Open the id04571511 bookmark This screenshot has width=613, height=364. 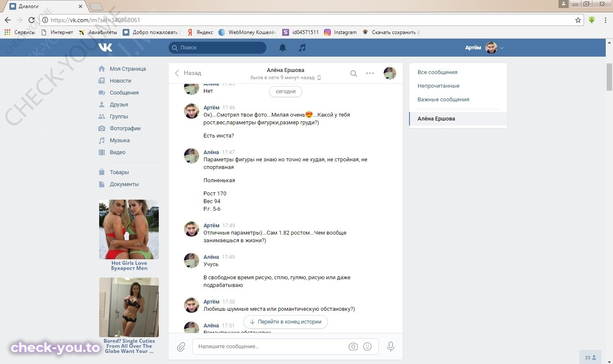(301, 32)
